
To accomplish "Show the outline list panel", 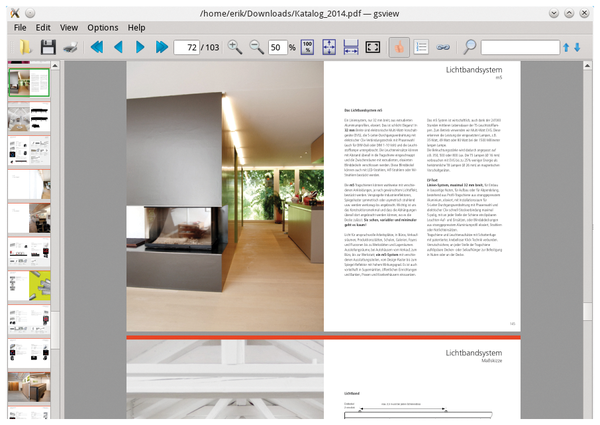I will (x=421, y=47).
